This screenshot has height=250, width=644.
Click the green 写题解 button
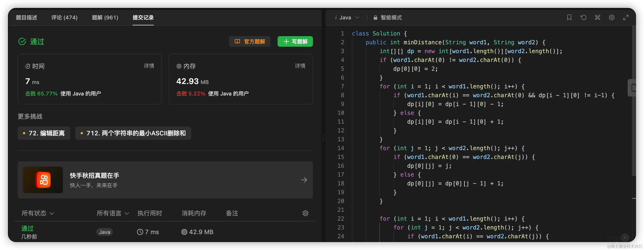295,41
